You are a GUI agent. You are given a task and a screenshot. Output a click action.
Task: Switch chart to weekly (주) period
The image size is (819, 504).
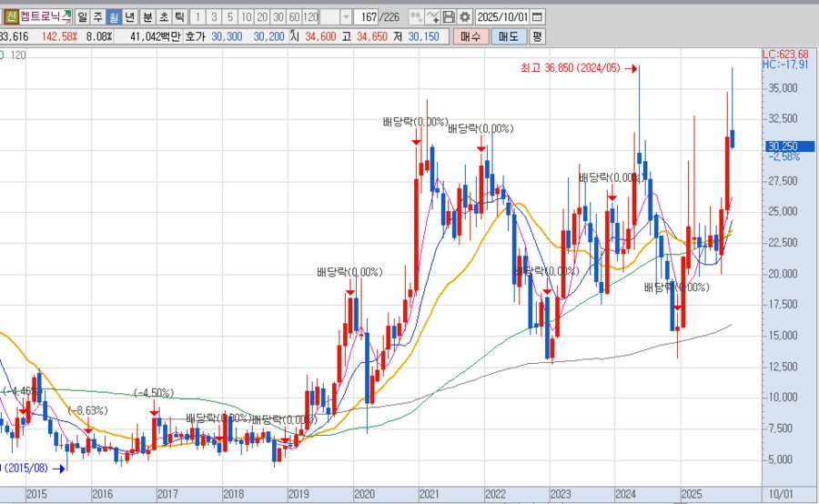(97, 17)
